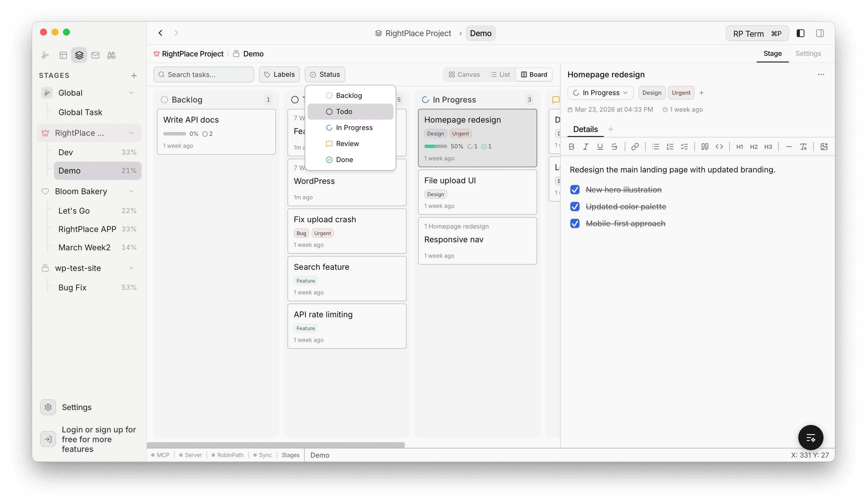Image resolution: width=867 pixels, height=504 pixels.
Task: Insert a link in the task description
Action: pyautogui.click(x=635, y=147)
